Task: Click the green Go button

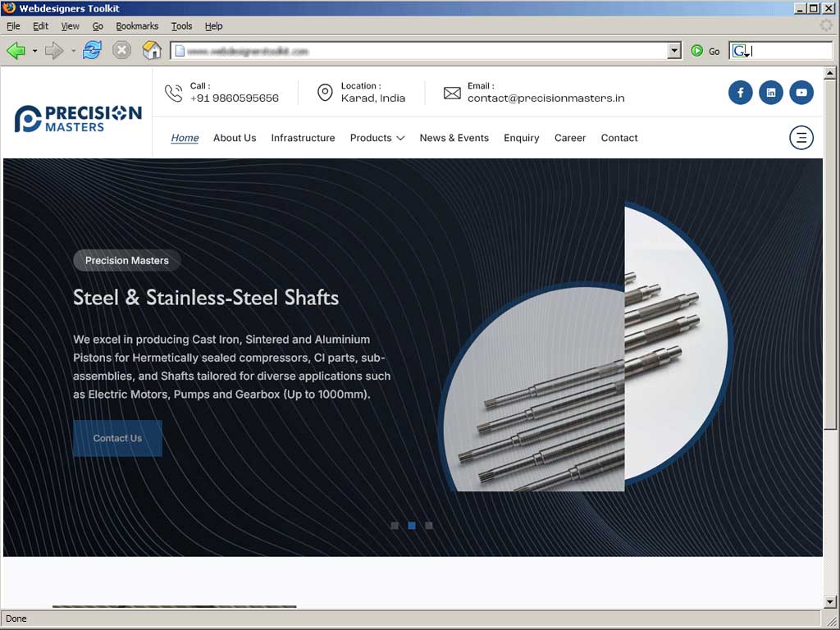Action: point(705,51)
